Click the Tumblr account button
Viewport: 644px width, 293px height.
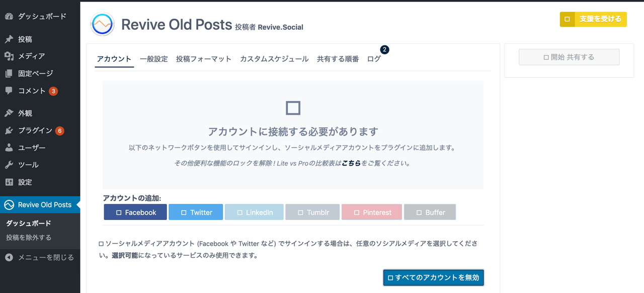tap(312, 212)
